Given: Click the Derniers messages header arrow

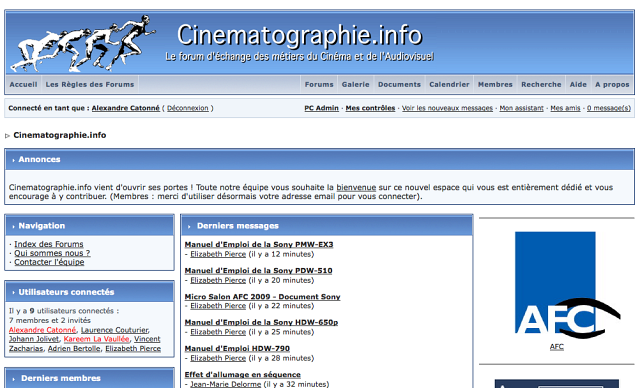Looking at the screenshot, I should pos(189,226).
